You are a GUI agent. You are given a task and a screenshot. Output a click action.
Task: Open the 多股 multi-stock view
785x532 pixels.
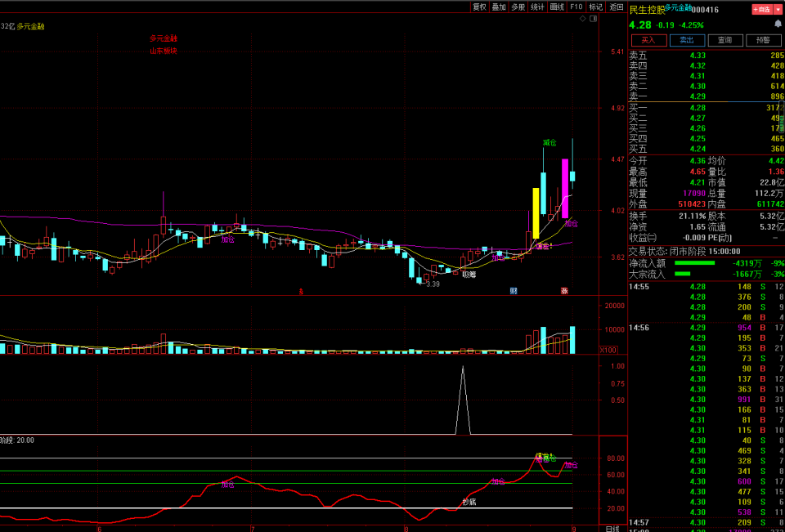pyautogui.click(x=518, y=7)
